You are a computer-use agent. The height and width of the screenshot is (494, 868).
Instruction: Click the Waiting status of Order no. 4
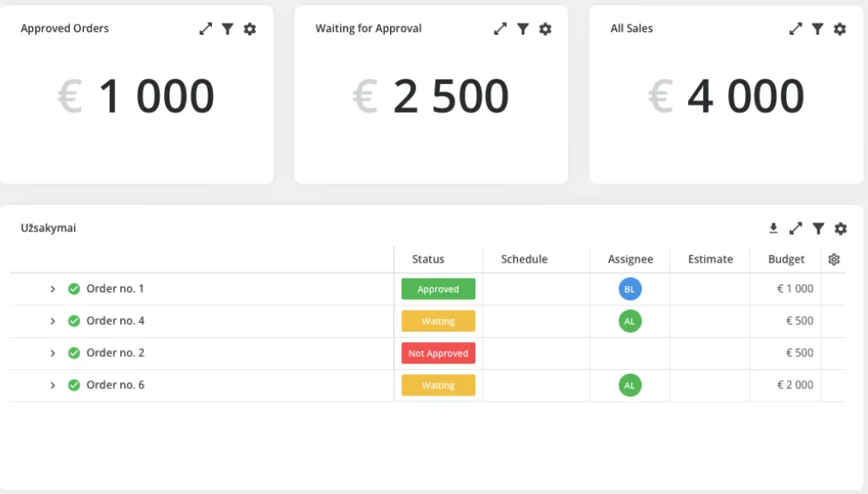(x=439, y=321)
